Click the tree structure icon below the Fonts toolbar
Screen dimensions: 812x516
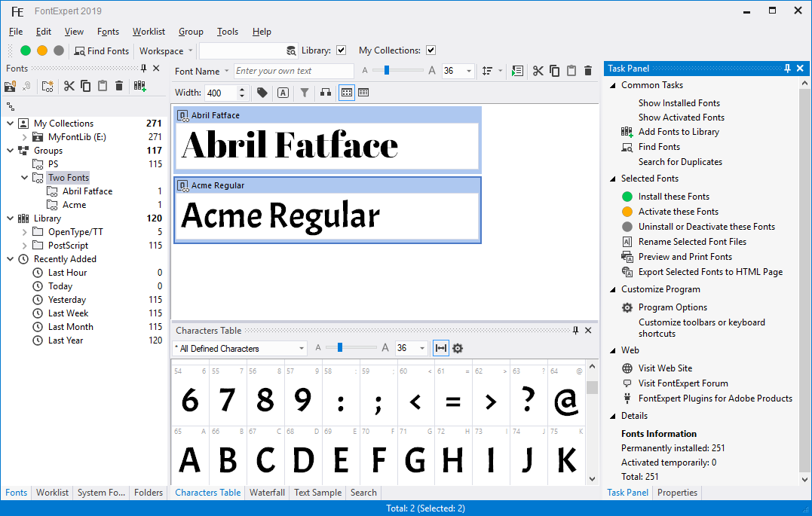click(11, 107)
